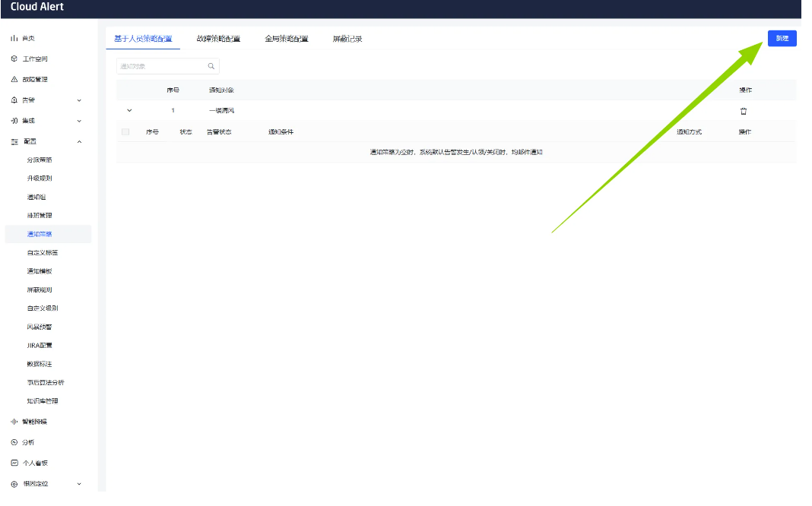Click the 故障管理 warning triangle icon

click(14, 80)
